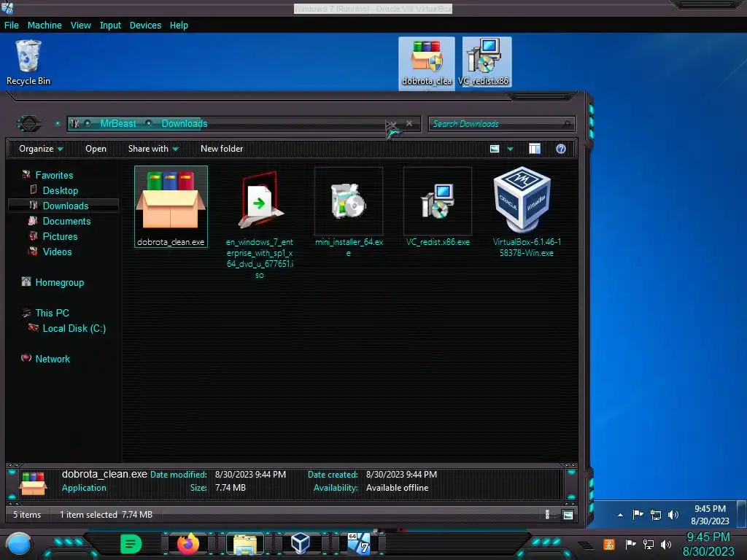Launch Firefox from the taskbar

187,544
